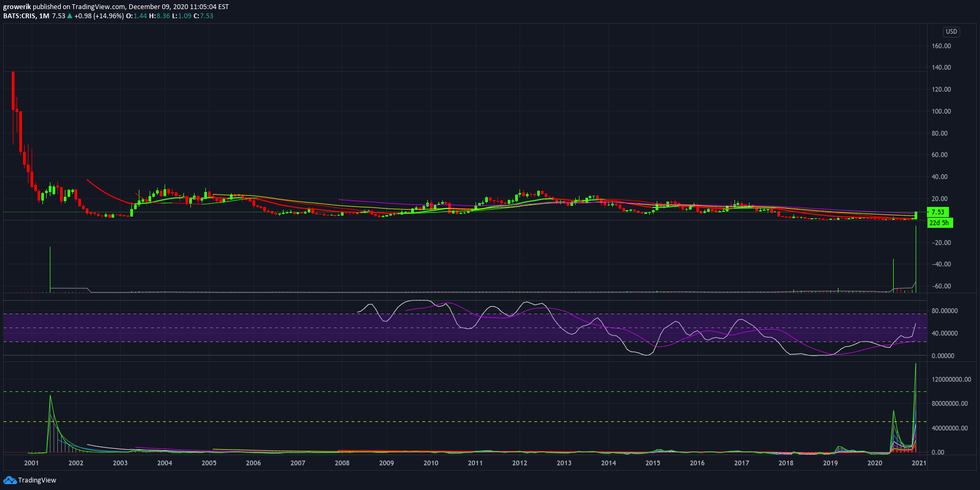Screen dimensions: 980x490
Task: Click the 1M interval label in header
Action: (x=44, y=16)
